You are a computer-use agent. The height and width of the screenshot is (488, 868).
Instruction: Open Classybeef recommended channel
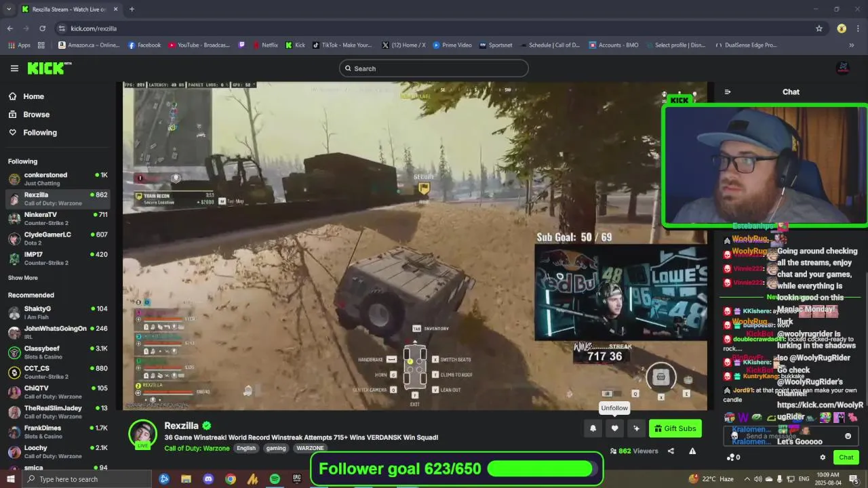click(x=58, y=352)
